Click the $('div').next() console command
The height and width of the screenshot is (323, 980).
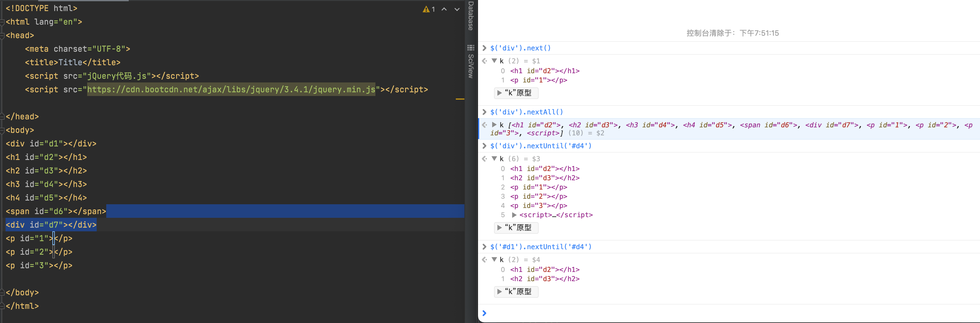pyautogui.click(x=520, y=48)
